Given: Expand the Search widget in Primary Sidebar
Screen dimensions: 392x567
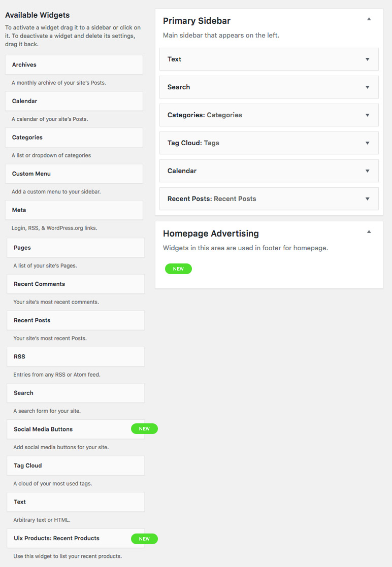Looking at the screenshot, I should [367, 87].
